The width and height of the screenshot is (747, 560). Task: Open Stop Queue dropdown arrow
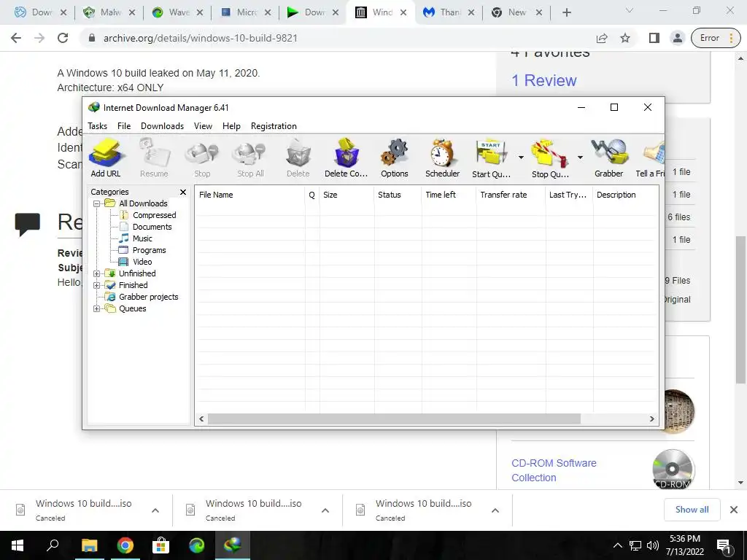pos(580,157)
